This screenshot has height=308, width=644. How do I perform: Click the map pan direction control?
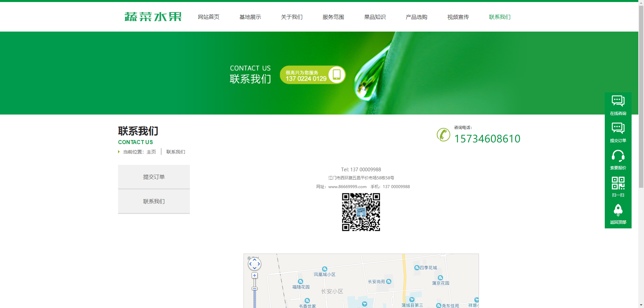pos(254,264)
